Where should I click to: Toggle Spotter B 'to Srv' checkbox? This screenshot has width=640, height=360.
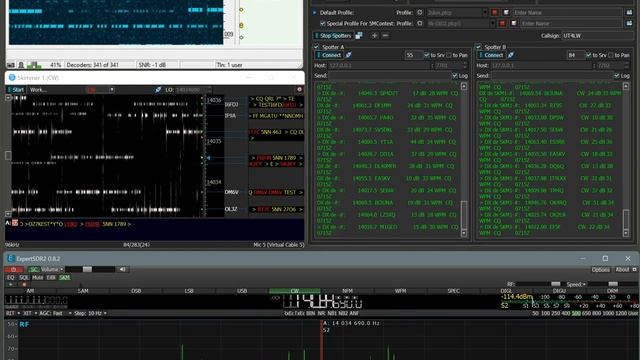point(589,55)
